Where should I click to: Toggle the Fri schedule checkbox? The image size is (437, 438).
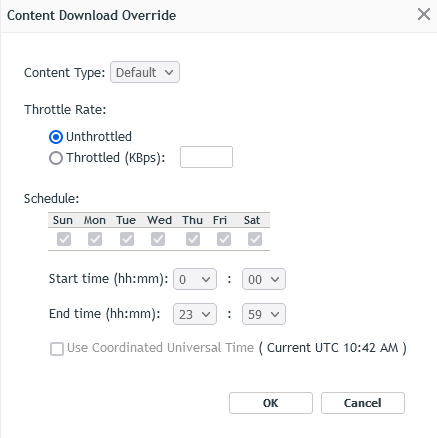224,239
